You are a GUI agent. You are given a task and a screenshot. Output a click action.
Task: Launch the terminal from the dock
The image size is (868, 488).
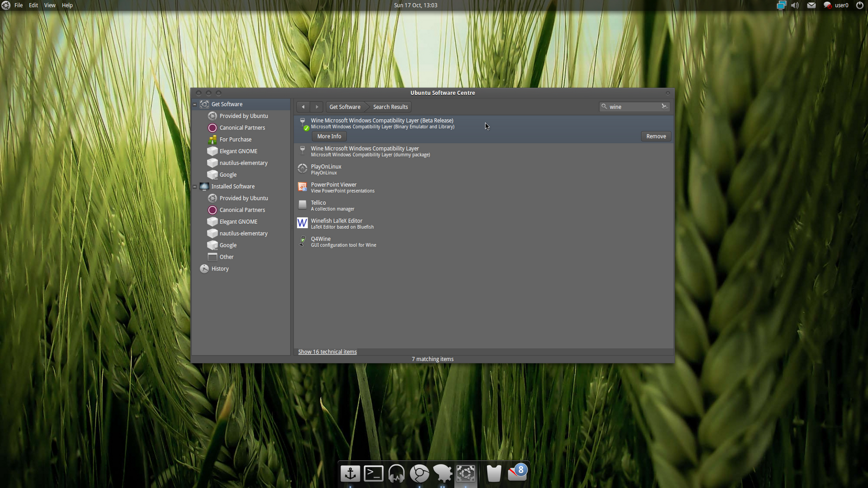pos(373,474)
